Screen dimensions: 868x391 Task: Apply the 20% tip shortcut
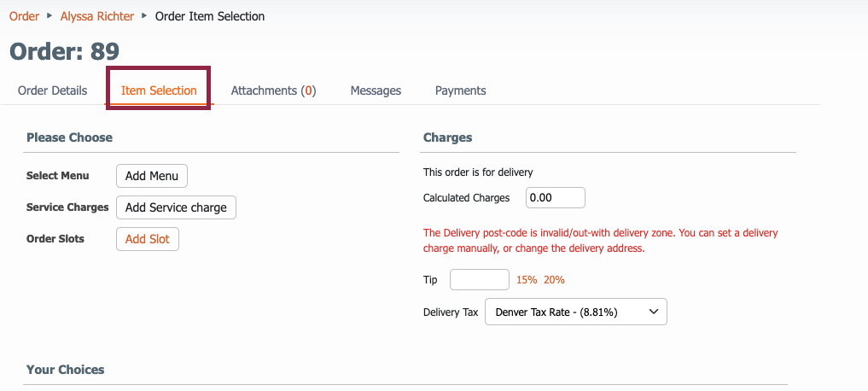[x=554, y=280]
